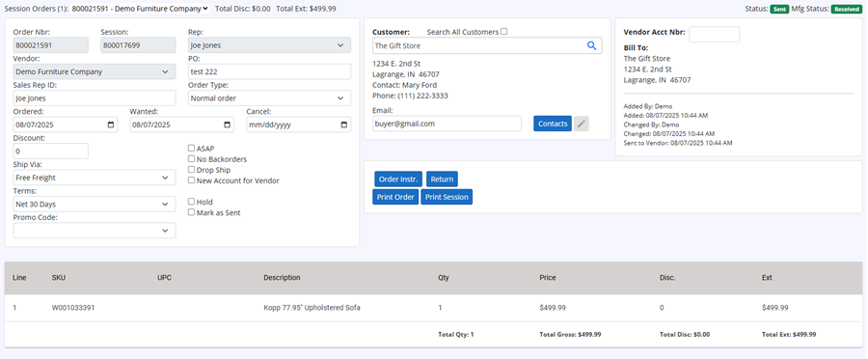Screen dimensions: 868x359
Task: Click the Price column header
Action: click(x=548, y=278)
